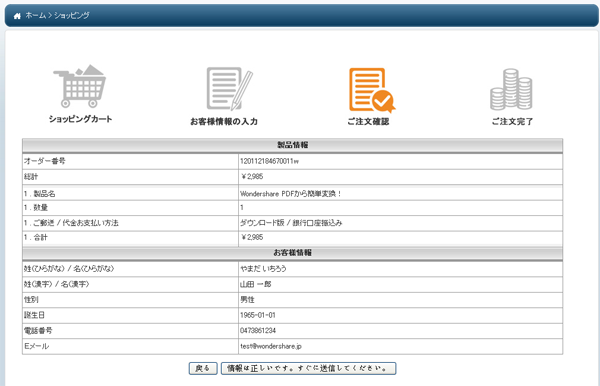Click the 1. 合計 label cell
600x386 pixels.
(130, 238)
